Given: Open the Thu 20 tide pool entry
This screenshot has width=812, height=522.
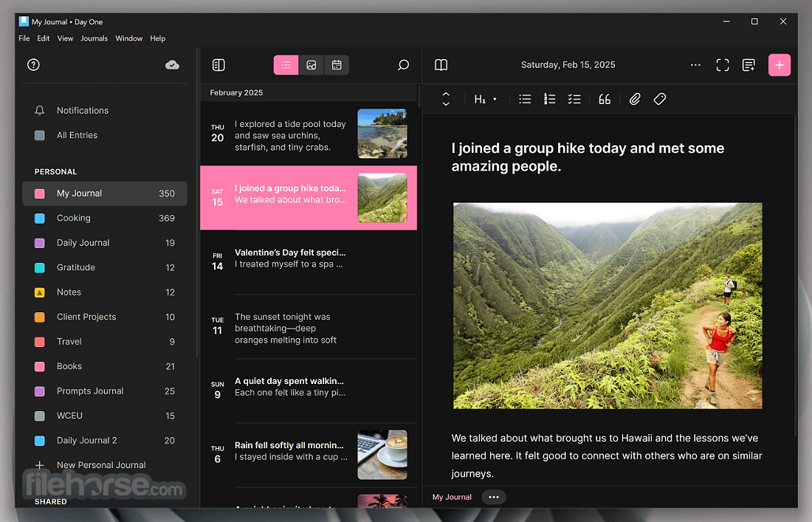Looking at the screenshot, I should [309, 134].
